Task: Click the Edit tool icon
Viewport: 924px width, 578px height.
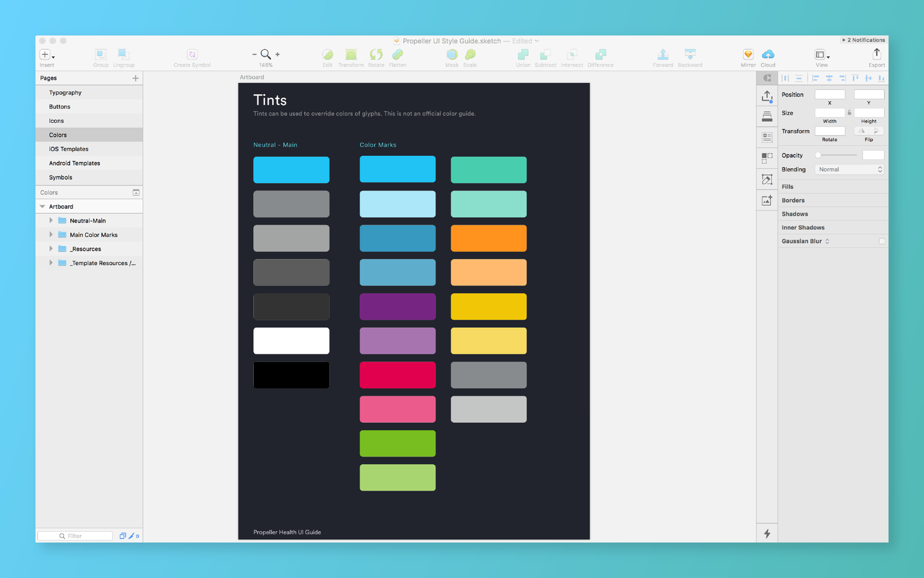Action: tap(328, 54)
